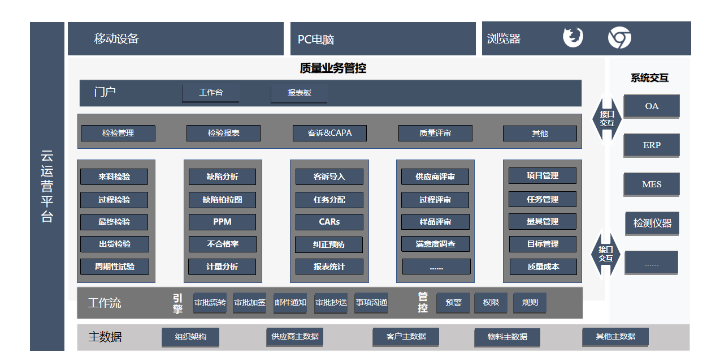Click the CARs item
Screen dimensions: 710x364
[329, 222]
